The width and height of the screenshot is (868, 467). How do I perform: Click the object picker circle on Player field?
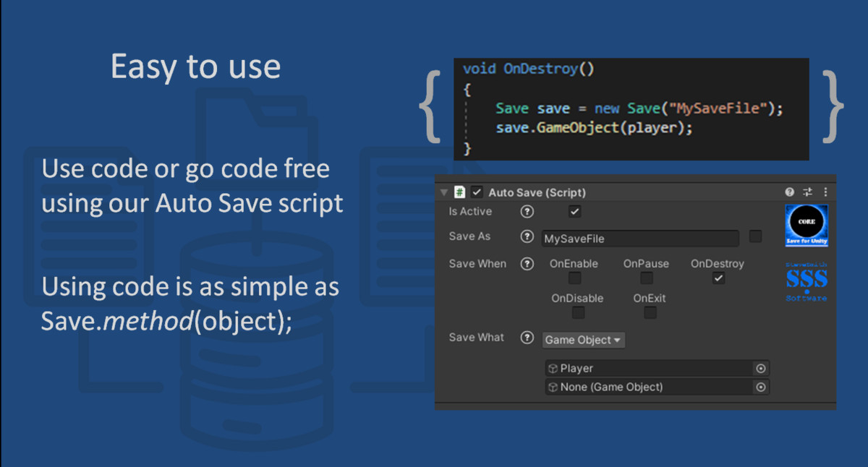761,368
